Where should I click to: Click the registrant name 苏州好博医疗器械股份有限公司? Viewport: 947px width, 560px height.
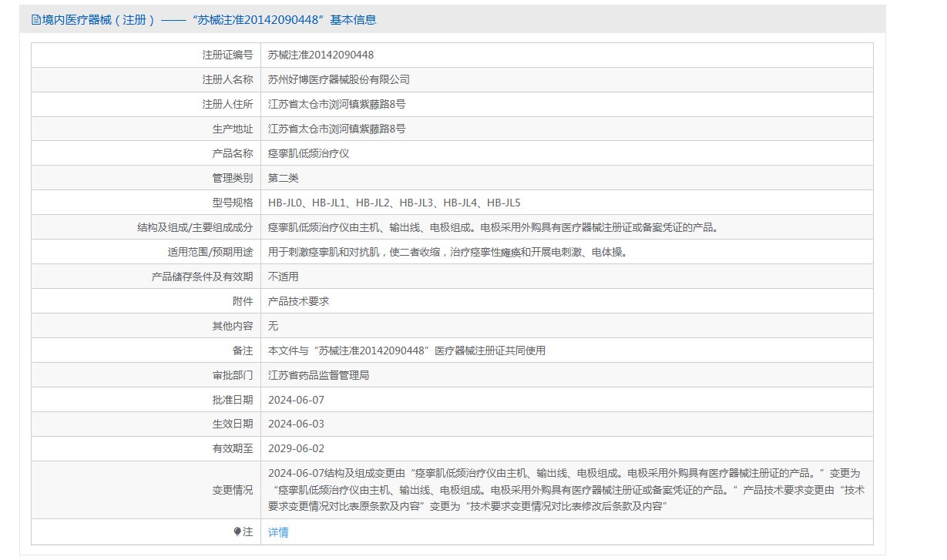tap(339, 79)
